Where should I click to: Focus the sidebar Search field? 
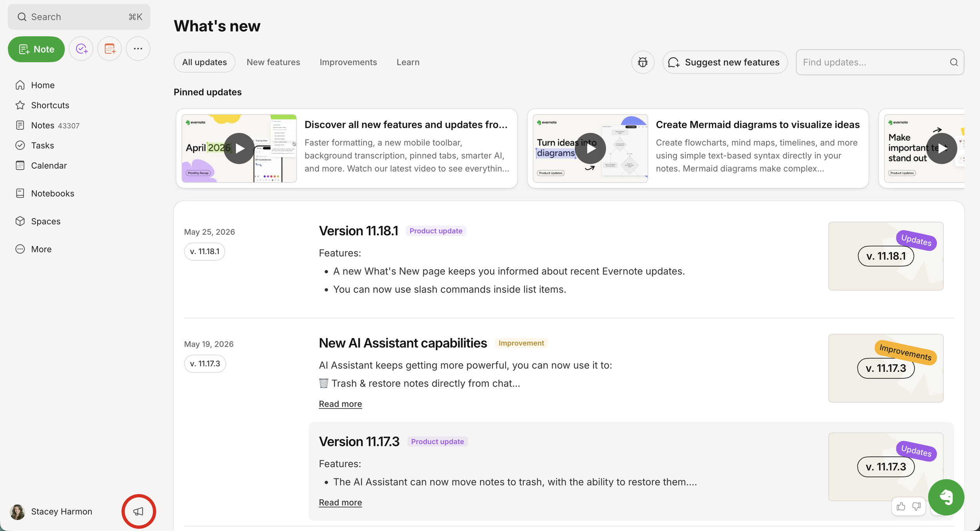coord(79,17)
